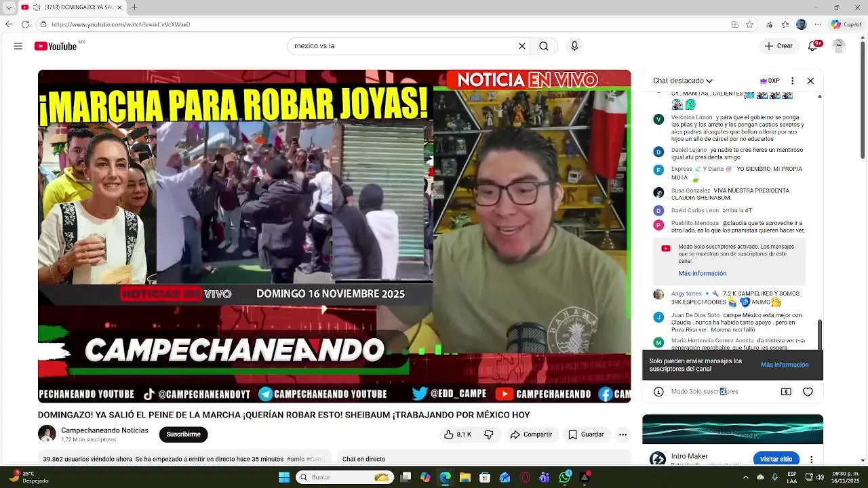
Task: Click the YouTube search input field
Action: pyautogui.click(x=403, y=46)
